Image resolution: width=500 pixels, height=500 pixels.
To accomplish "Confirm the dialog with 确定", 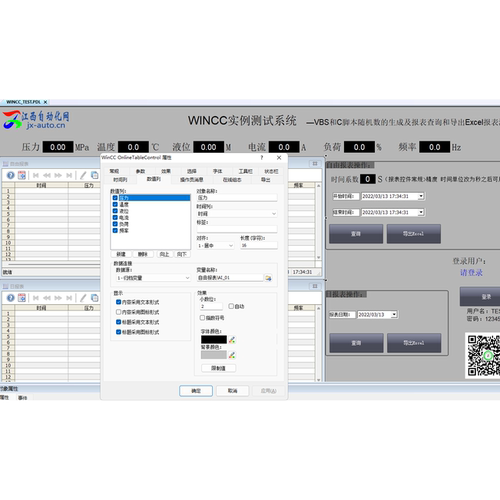I will pos(196,391).
